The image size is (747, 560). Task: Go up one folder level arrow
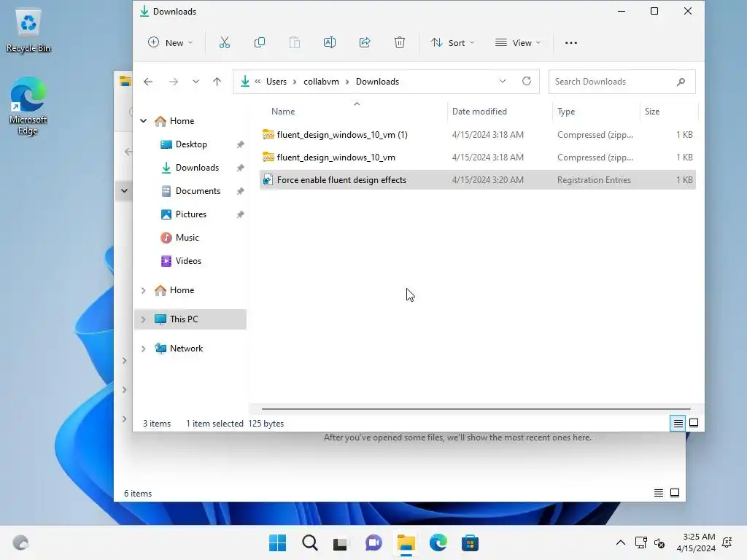pyautogui.click(x=217, y=82)
